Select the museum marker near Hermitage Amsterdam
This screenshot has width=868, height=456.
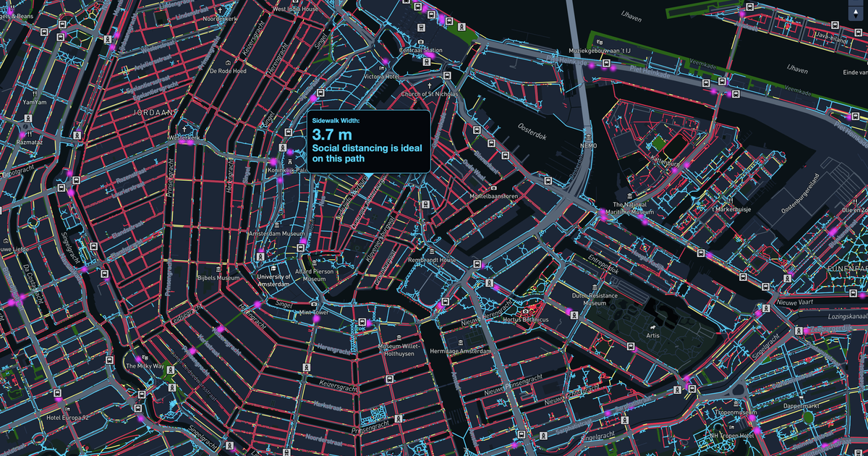461,343
